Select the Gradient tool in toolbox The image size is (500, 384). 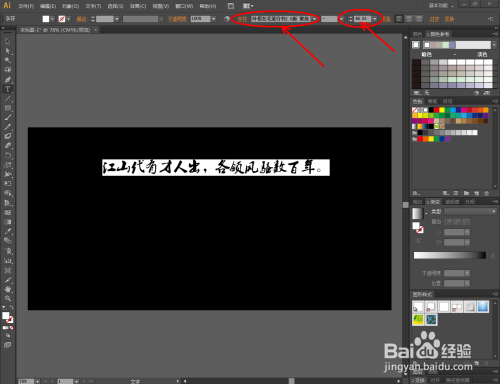(x=8, y=222)
